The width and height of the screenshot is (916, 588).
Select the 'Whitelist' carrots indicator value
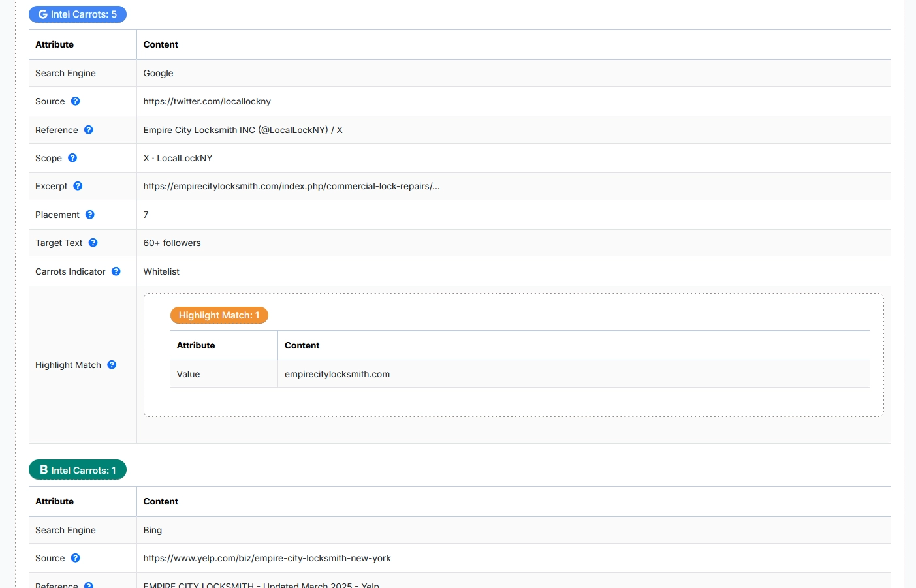coord(161,271)
